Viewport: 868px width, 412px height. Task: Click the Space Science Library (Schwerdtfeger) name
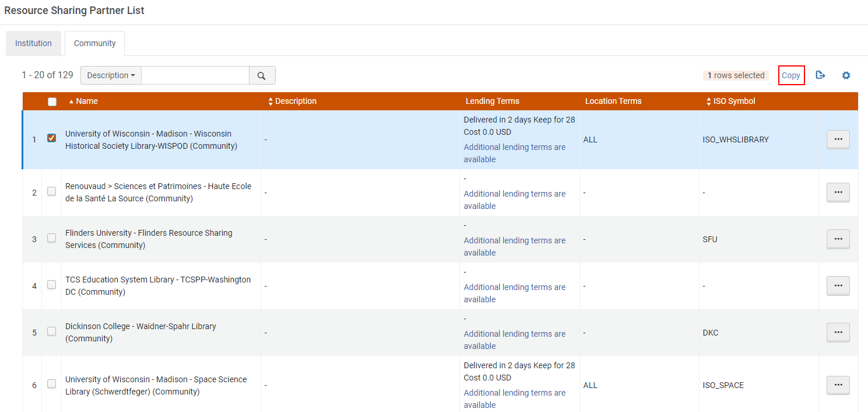[156, 385]
